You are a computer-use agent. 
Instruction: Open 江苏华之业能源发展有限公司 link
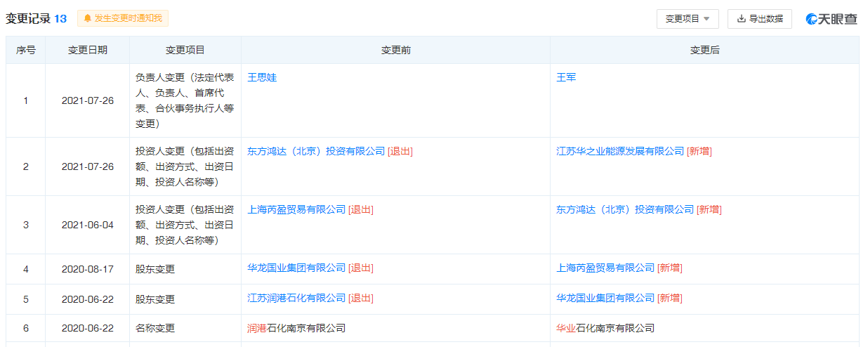click(x=620, y=151)
